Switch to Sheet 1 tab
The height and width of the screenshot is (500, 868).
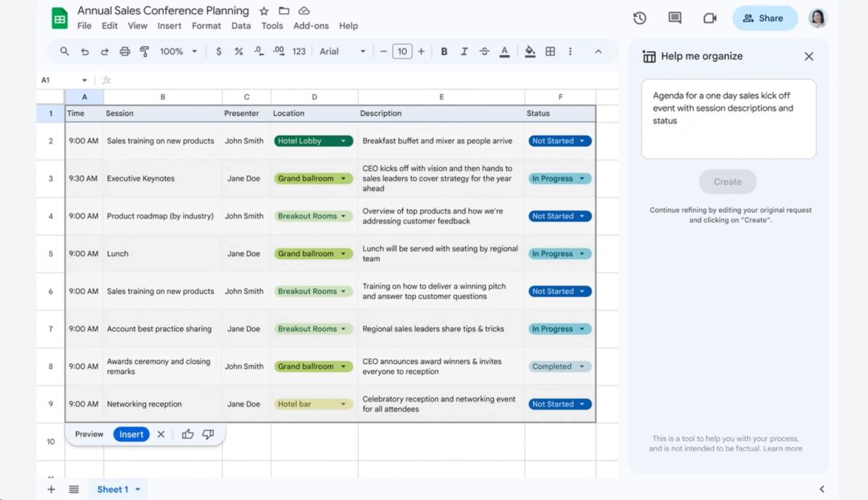point(114,489)
